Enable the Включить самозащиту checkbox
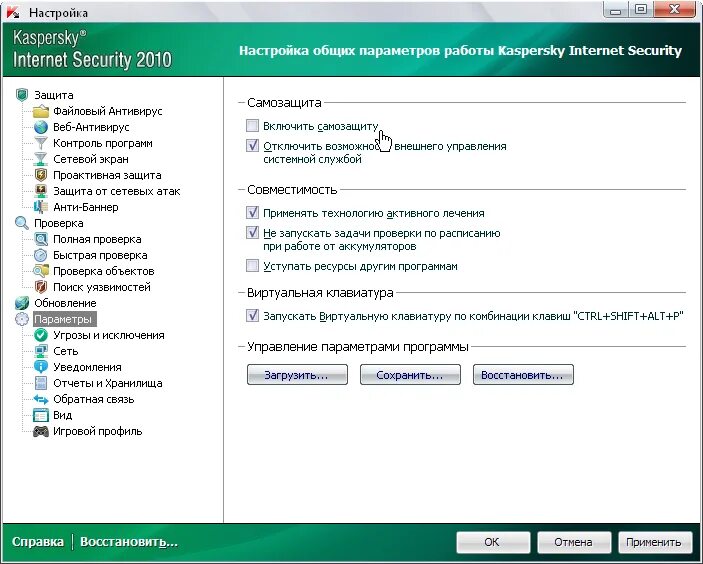Screen dimensions: 703x564 pos(252,126)
